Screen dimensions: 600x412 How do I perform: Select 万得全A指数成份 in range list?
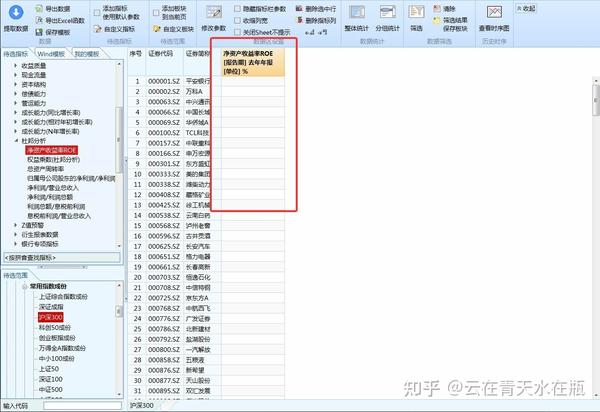click(x=62, y=348)
